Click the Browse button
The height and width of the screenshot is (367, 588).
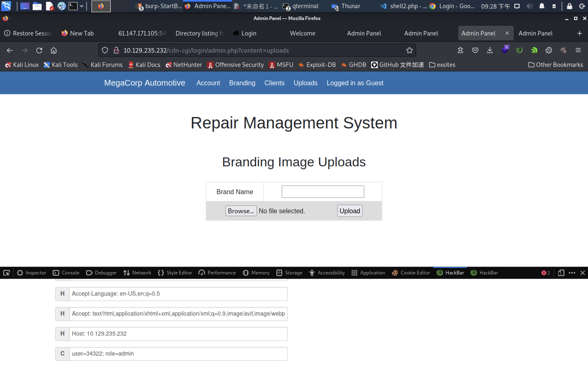pyautogui.click(x=240, y=211)
